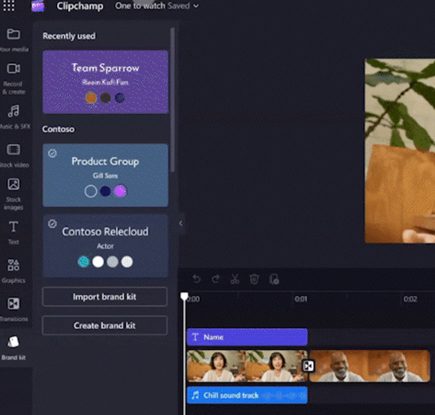
Task: Toggle the check icon on Contoso Relecloud card
Action: pyautogui.click(x=52, y=224)
